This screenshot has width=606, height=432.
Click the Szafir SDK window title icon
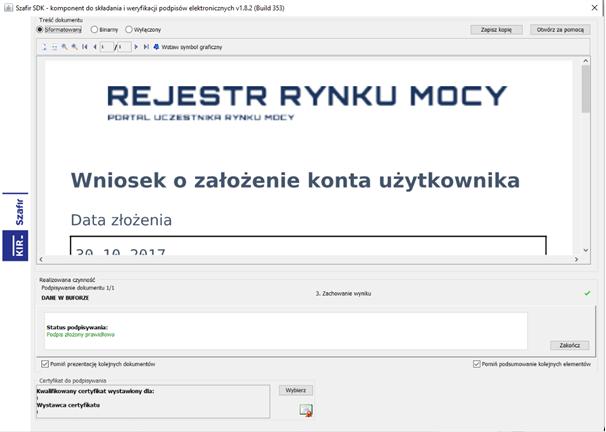(x=8, y=8)
